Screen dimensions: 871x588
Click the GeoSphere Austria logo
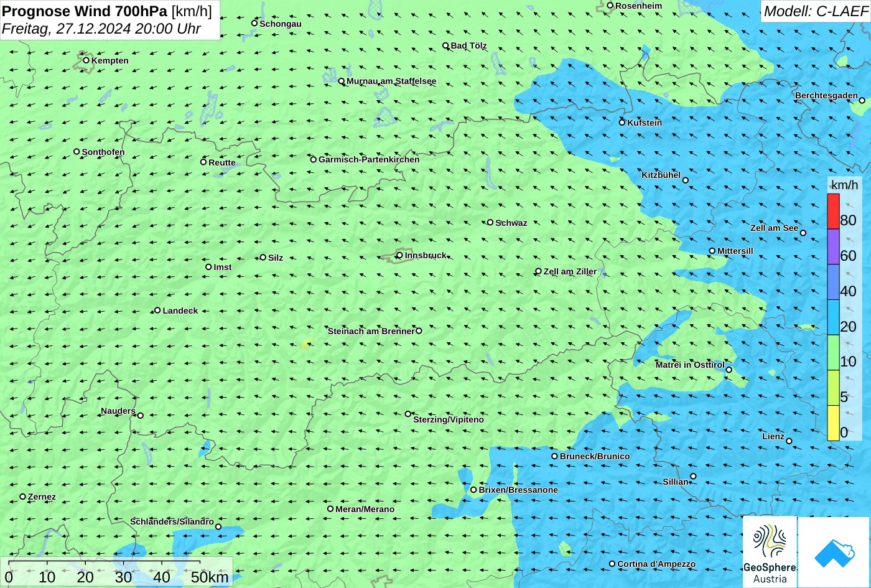[x=770, y=552]
